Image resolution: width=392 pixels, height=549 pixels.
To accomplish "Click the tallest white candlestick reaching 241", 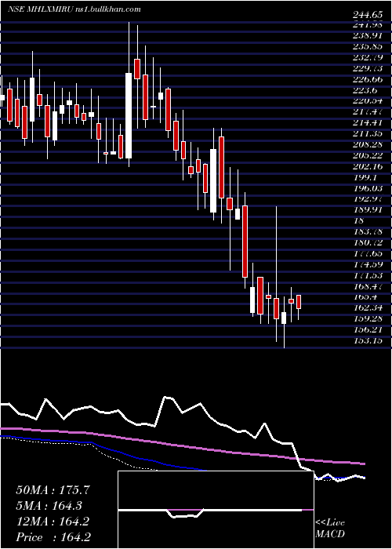I will (129, 115).
